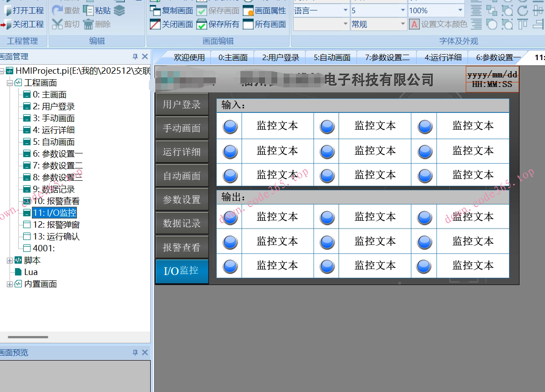
Task: Click the circle-over-square layer icon
Action: [491, 24]
